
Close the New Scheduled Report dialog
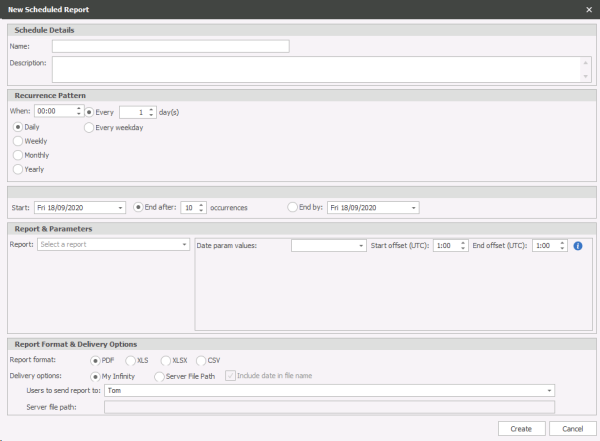click(x=588, y=9)
